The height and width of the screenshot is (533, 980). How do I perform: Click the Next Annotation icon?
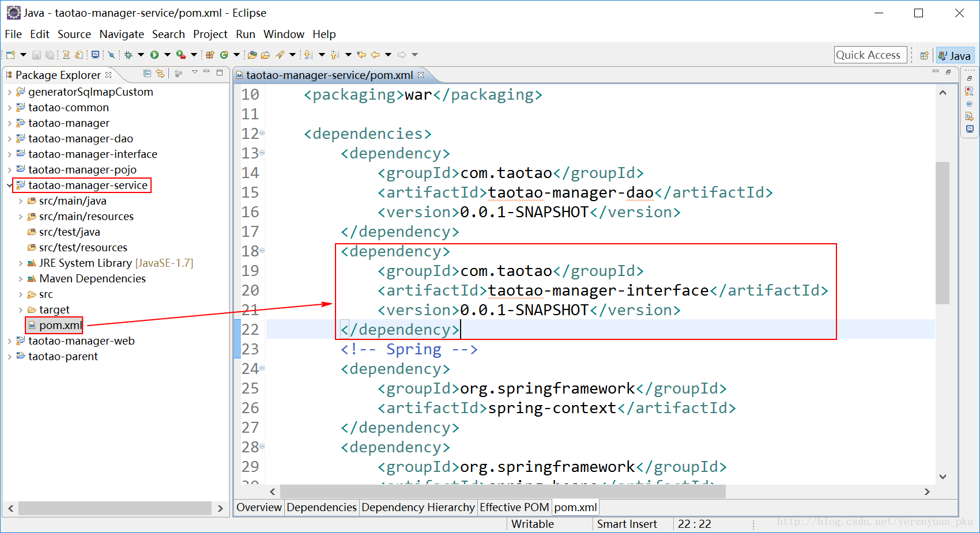click(x=308, y=55)
